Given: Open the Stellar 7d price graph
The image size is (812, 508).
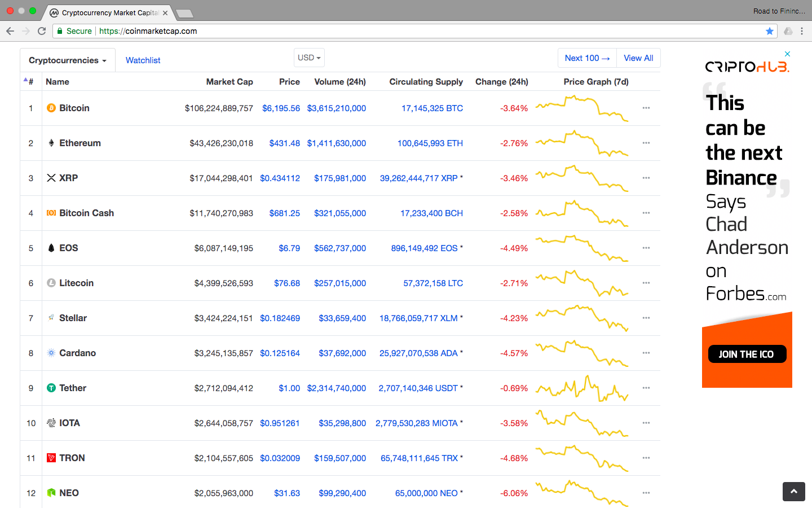Looking at the screenshot, I should coord(581,318).
